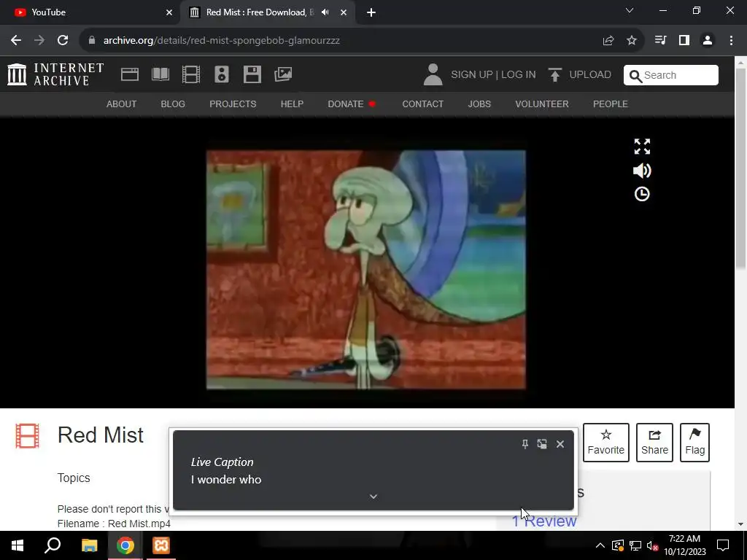Click the upload arrow icon

[554, 75]
